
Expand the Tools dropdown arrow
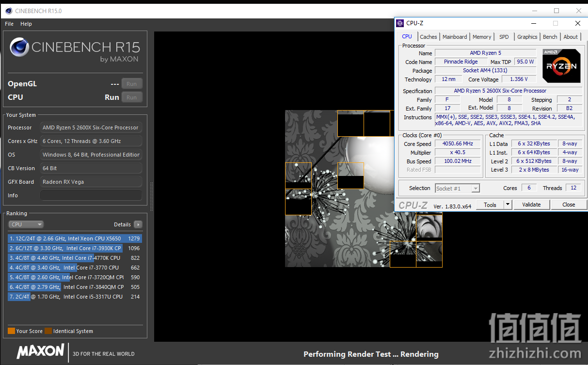(x=508, y=205)
